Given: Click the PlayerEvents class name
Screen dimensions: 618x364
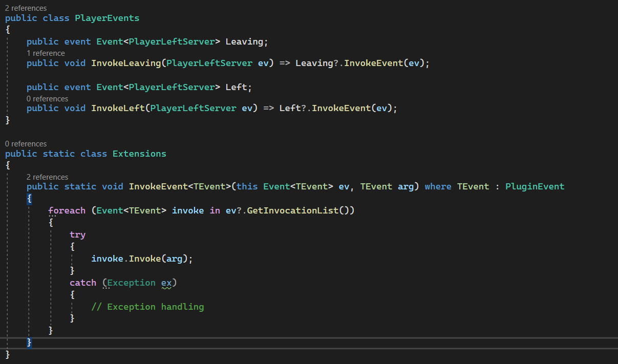Looking at the screenshot, I should (x=107, y=18).
